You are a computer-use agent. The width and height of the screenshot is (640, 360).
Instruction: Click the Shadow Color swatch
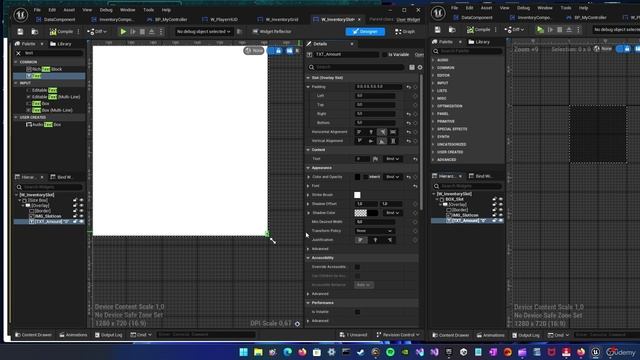(x=366, y=213)
